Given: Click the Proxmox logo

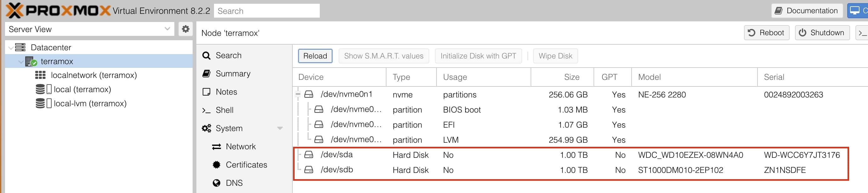Looking at the screenshot, I should pyautogui.click(x=58, y=10).
